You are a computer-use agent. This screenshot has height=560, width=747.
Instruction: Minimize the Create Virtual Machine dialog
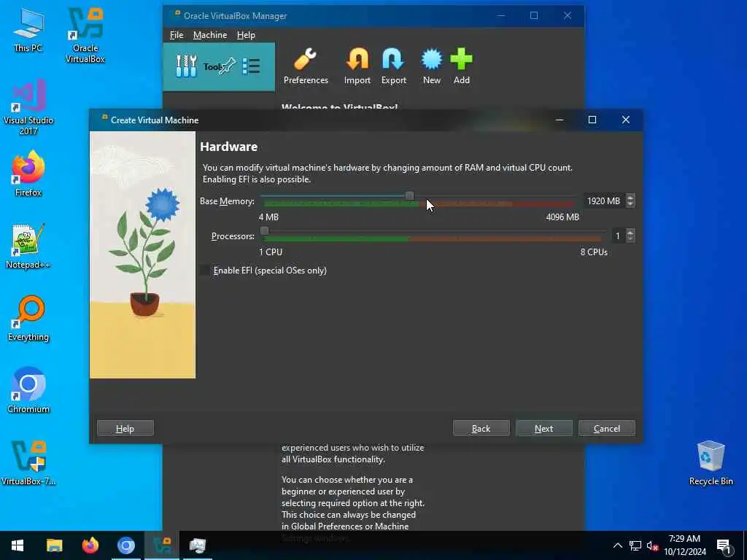pyautogui.click(x=560, y=120)
